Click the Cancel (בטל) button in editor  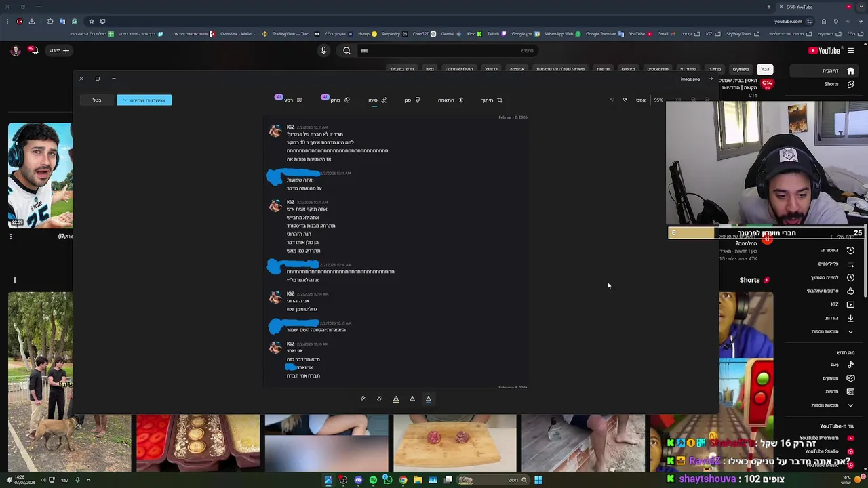coord(97,100)
